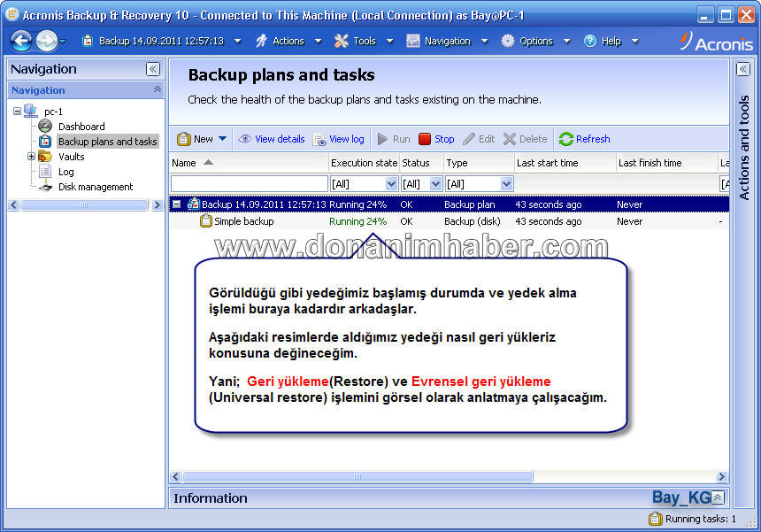Click the Backup plans and tasks tree icon
The width and height of the screenshot is (761, 532).
pos(45,141)
